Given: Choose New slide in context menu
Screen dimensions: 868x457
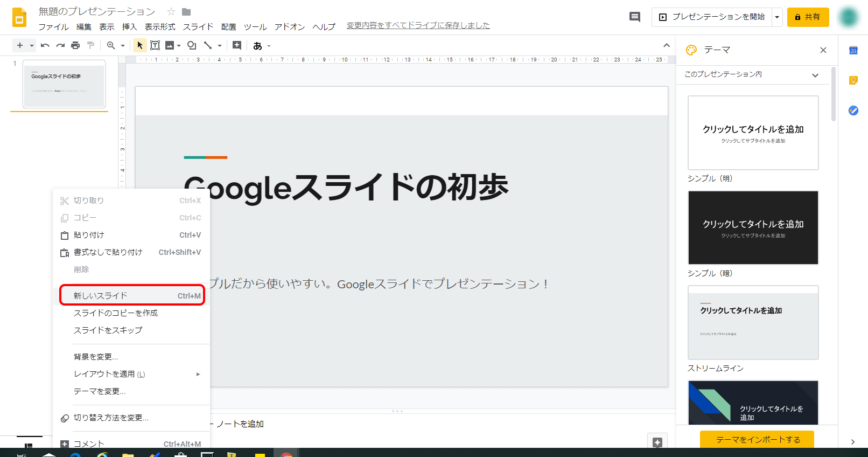Looking at the screenshot, I should 131,295.
